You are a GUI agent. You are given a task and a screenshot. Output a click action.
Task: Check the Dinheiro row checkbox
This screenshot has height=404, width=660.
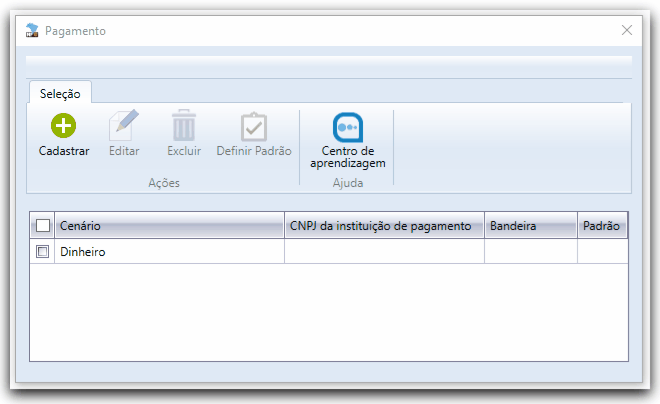(x=43, y=252)
